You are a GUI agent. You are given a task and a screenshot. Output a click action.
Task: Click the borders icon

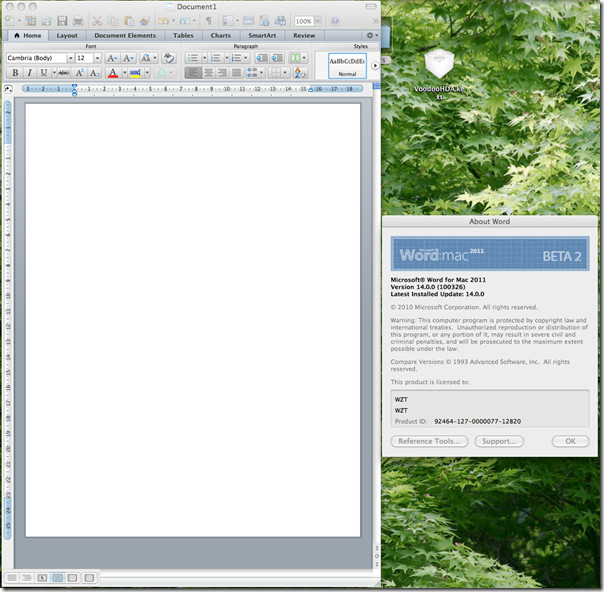[275, 72]
